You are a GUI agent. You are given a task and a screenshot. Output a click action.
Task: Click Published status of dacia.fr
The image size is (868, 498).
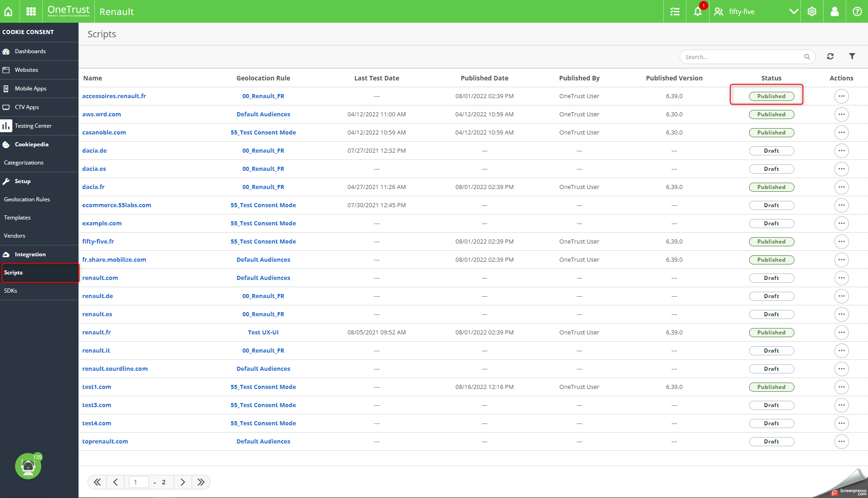pos(771,187)
